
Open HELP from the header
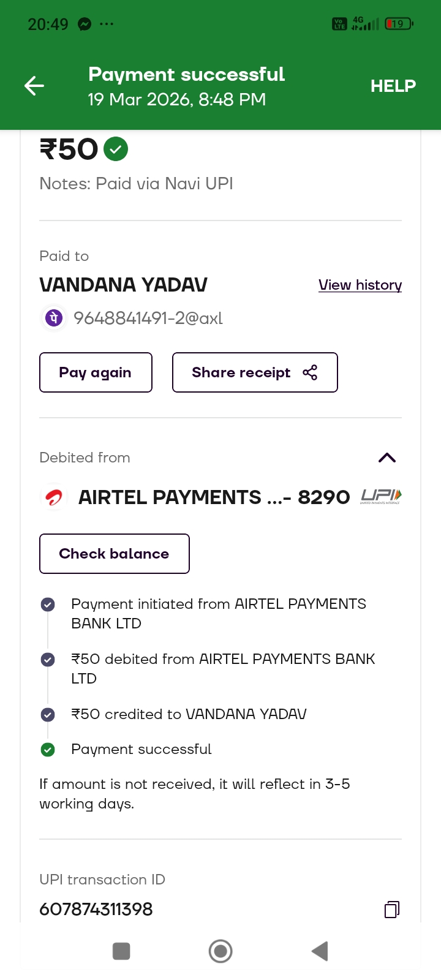click(393, 86)
